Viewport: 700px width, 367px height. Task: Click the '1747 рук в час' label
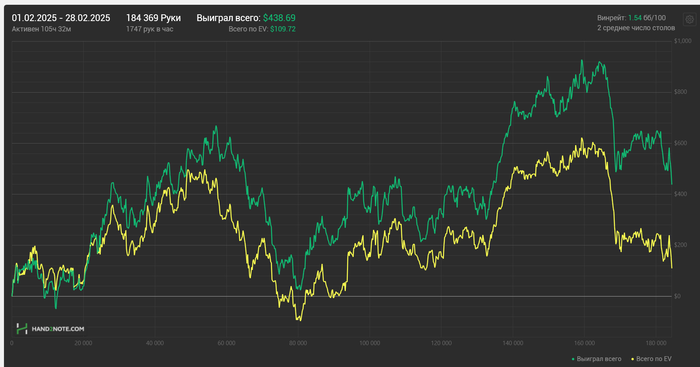150,29
